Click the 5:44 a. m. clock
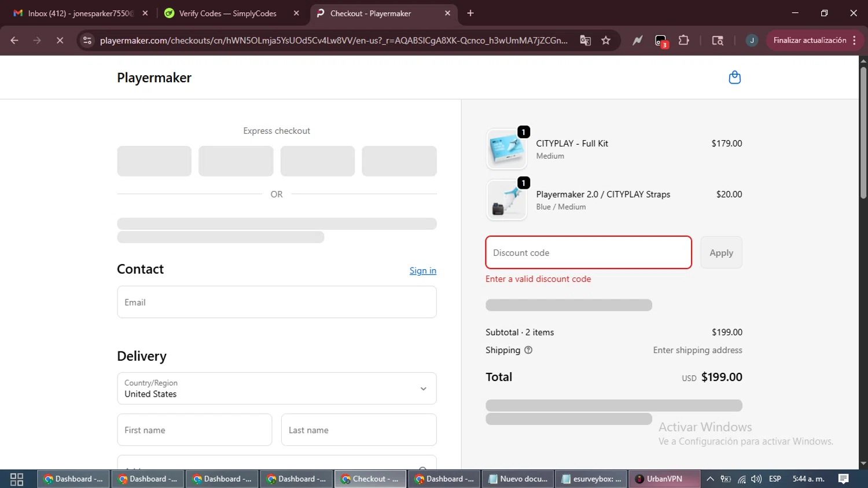 pos(808,479)
